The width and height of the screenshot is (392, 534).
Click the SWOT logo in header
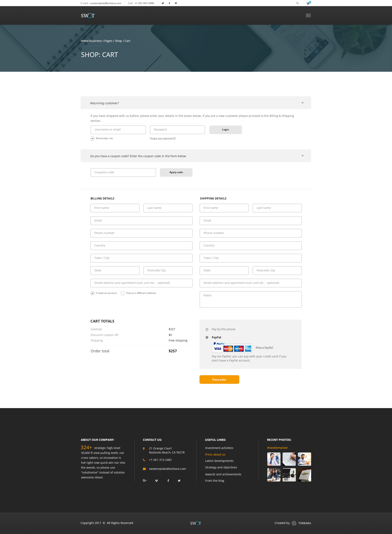88,16
